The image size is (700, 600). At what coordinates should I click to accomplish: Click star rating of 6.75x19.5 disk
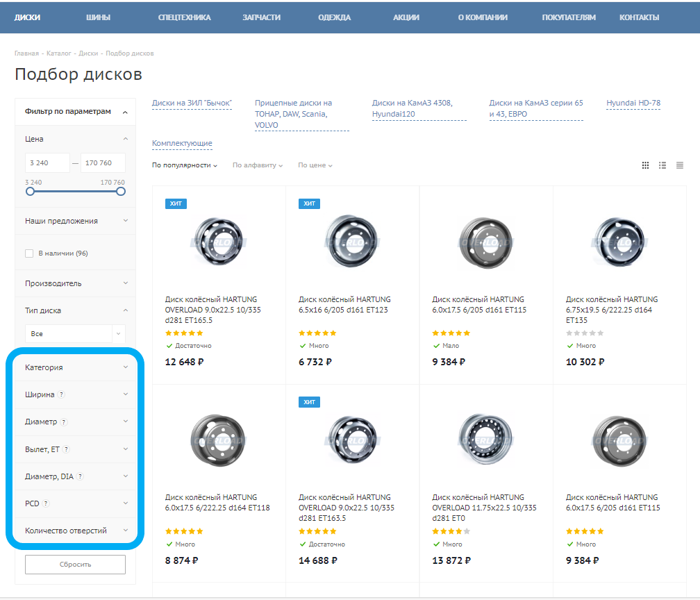585,333
